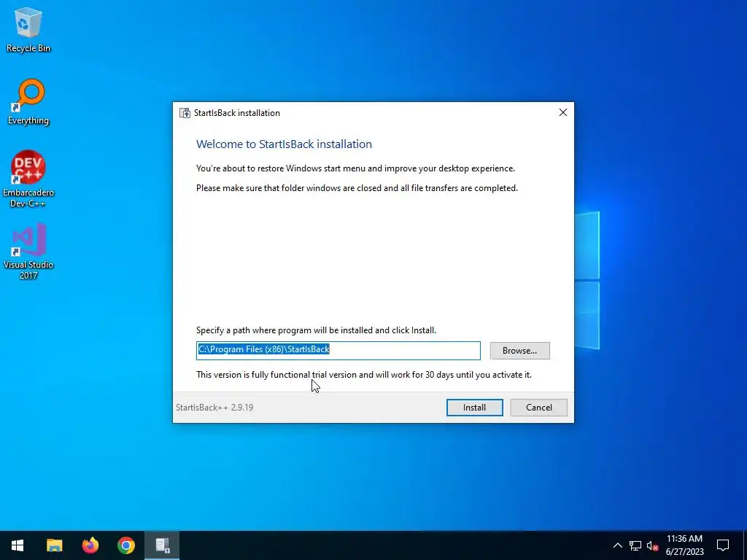Open File Explorer from the taskbar

(x=54, y=545)
